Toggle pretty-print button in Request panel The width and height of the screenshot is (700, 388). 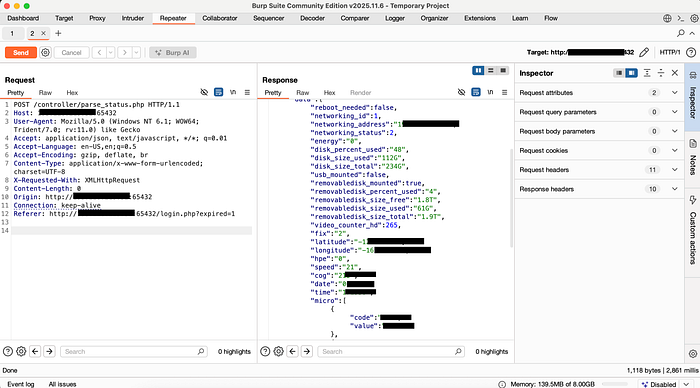pos(218,92)
